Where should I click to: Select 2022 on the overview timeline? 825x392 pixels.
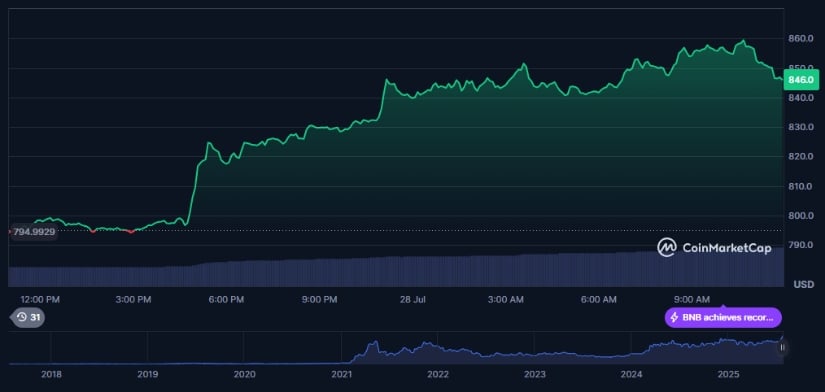[438, 374]
